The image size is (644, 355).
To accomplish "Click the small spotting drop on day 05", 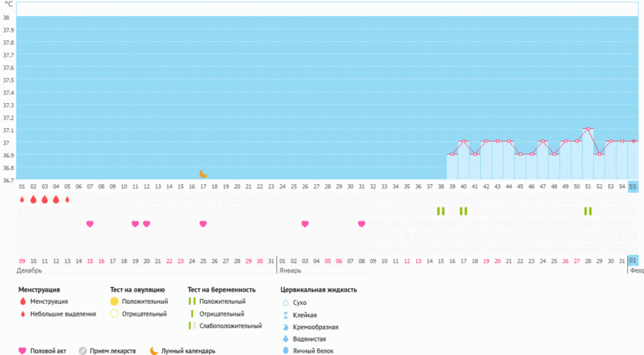I will [67, 200].
